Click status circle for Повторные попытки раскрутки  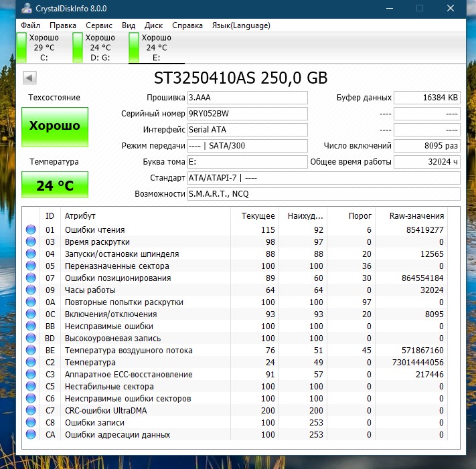31,302
